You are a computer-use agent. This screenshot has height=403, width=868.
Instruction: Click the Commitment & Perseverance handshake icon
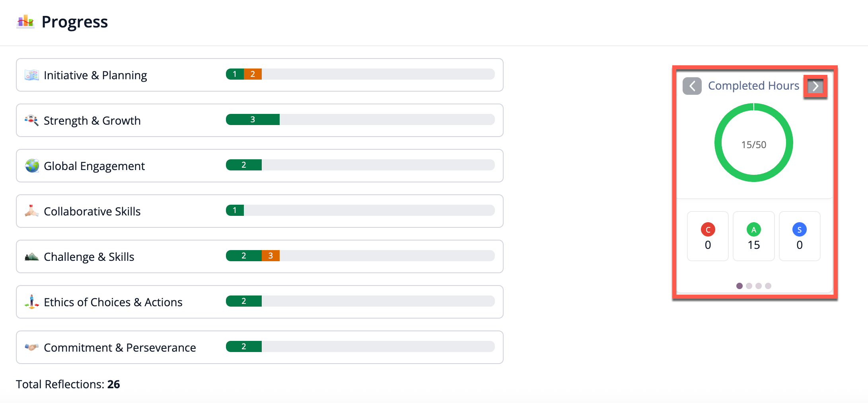click(32, 347)
